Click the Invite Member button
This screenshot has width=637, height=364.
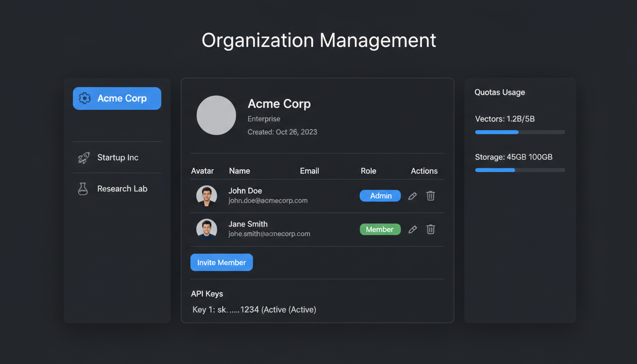pyautogui.click(x=221, y=262)
